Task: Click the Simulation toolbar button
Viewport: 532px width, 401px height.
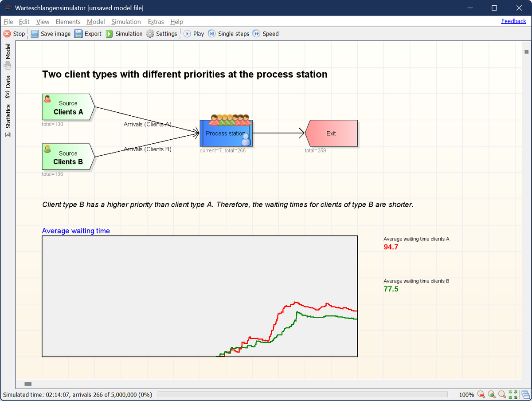Action: pyautogui.click(x=124, y=34)
